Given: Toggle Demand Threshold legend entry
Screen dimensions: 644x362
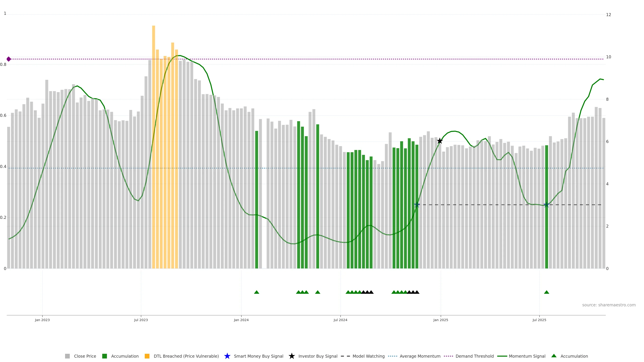Looking at the screenshot, I should point(474,356).
